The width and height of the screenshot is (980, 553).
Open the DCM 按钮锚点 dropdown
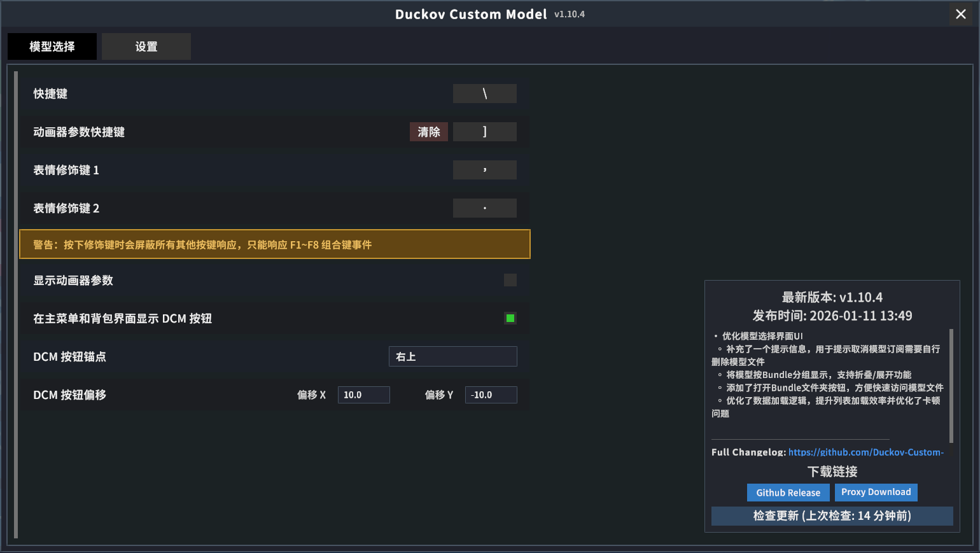[452, 356]
